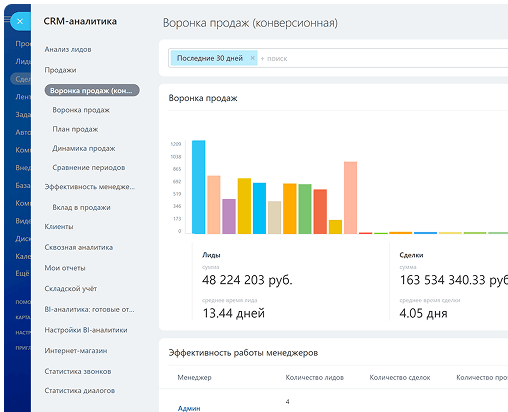Open 'Вклад в продажи' report
Screen dimensions: 508x412
click(81, 207)
